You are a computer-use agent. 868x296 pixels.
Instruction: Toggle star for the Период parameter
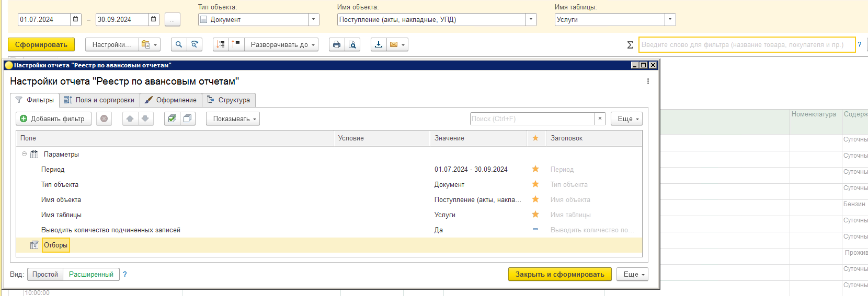click(x=535, y=169)
